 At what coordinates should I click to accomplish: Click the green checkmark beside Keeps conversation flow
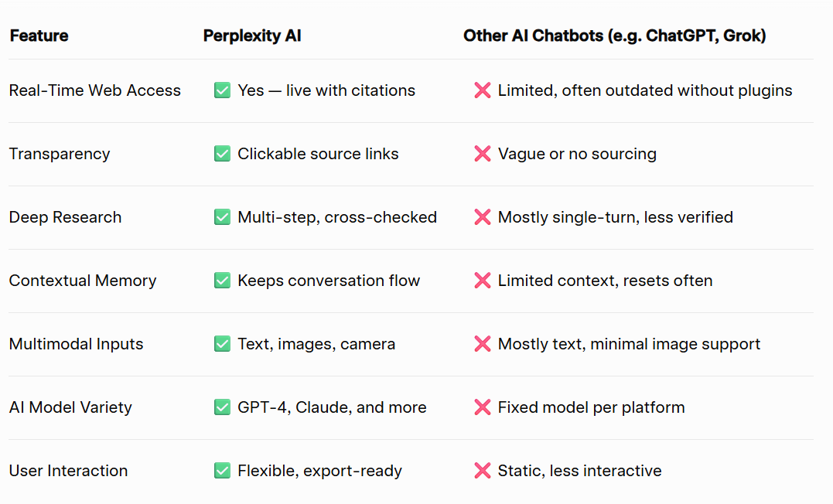coord(222,280)
